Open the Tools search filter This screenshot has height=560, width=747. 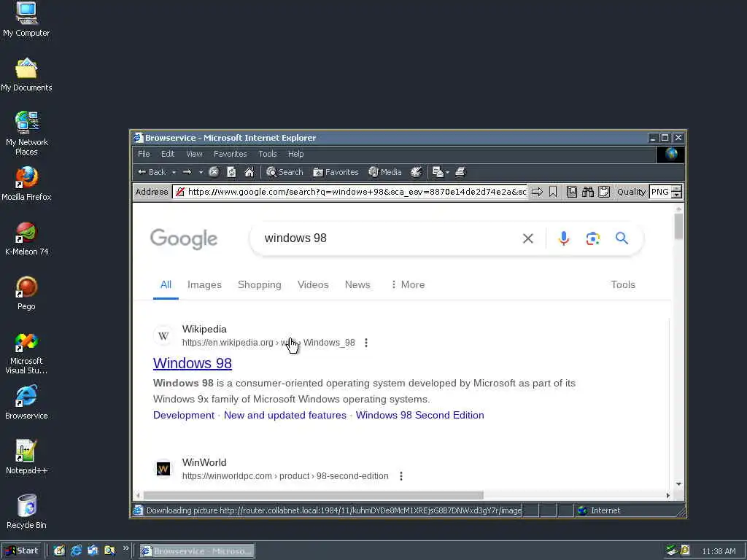[623, 285]
